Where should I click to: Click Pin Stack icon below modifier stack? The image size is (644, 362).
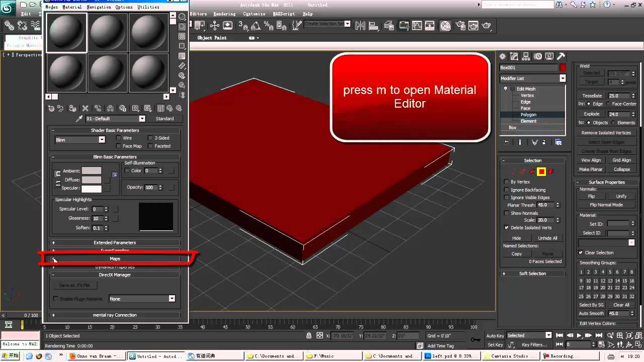(x=507, y=142)
